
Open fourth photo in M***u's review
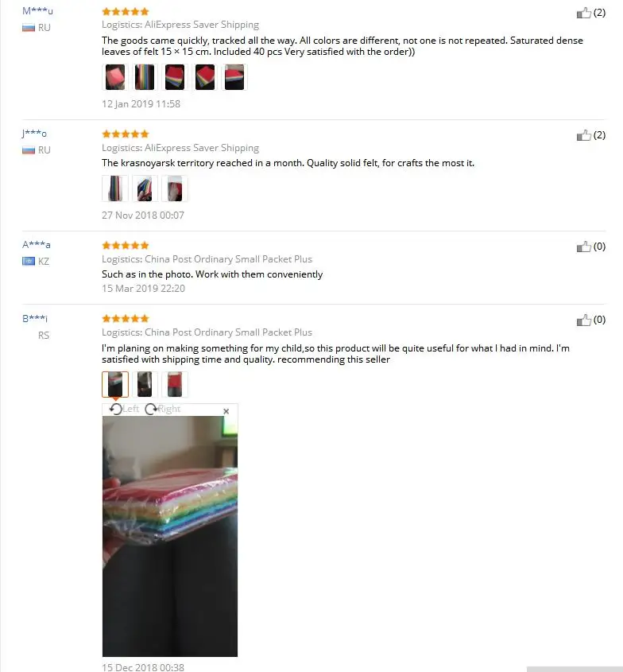coord(205,77)
